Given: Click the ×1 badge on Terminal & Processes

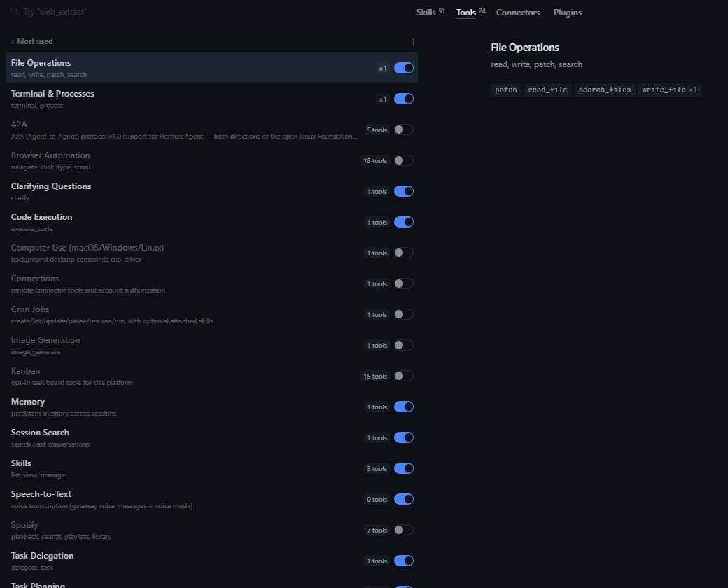Looking at the screenshot, I should (383, 99).
